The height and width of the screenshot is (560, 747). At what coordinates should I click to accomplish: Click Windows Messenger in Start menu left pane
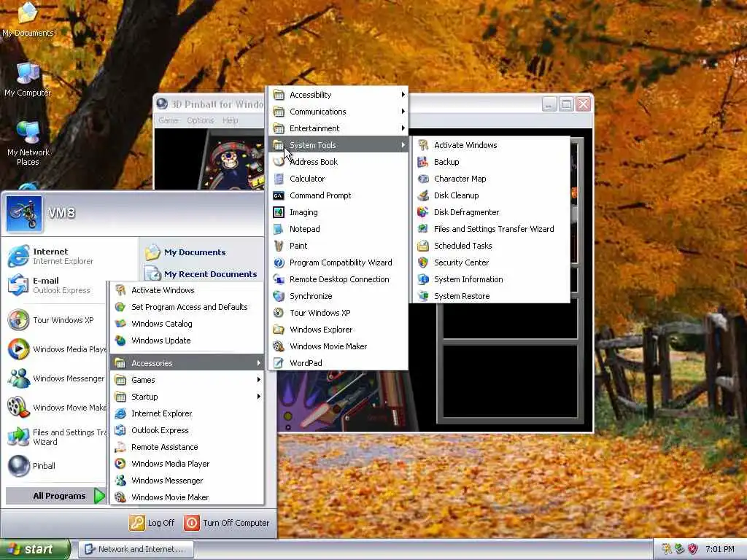(56, 378)
